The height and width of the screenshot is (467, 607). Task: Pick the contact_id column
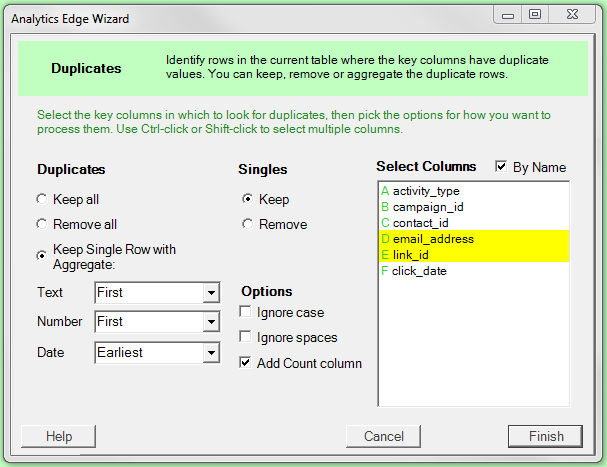tap(421, 223)
